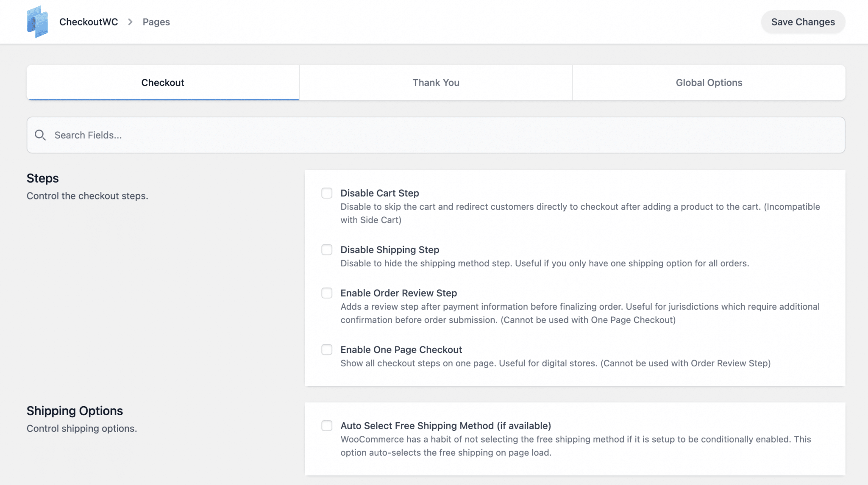The height and width of the screenshot is (485, 868).
Task: Check the Disable Shipping Step option
Action: point(327,250)
